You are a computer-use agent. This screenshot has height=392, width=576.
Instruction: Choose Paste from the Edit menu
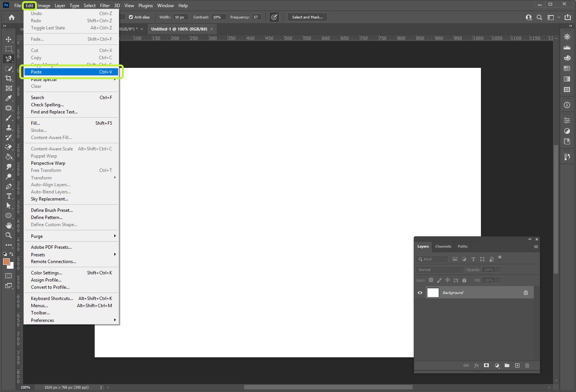pos(71,72)
